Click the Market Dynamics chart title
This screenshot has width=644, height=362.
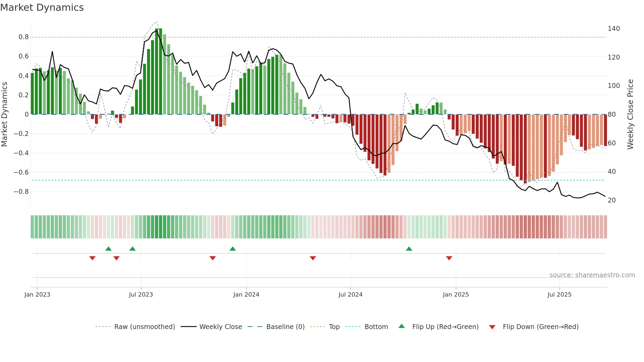(x=42, y=8)
